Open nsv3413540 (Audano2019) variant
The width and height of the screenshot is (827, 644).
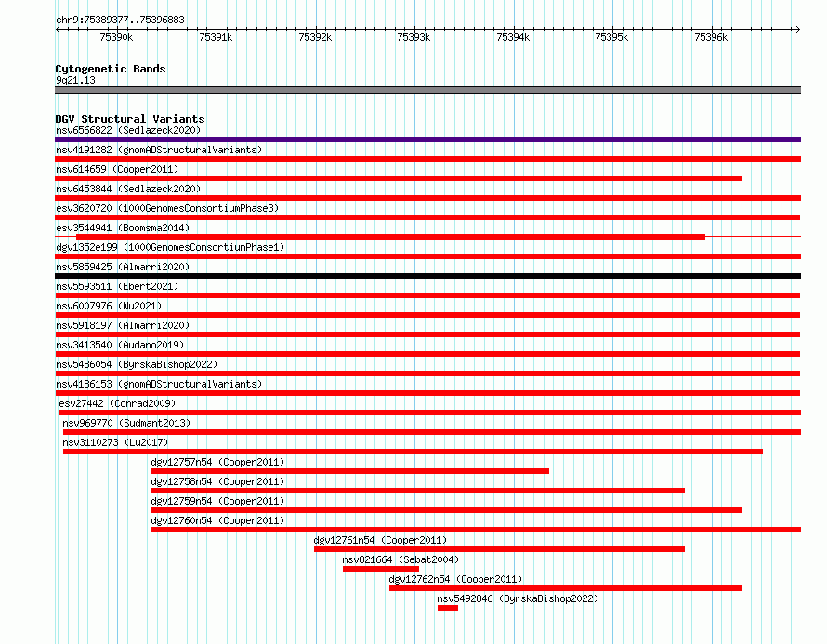[120, 345]
